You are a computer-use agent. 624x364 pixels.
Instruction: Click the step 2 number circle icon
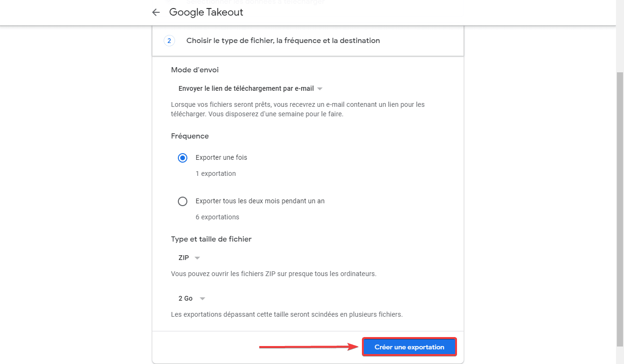(169, 41)
